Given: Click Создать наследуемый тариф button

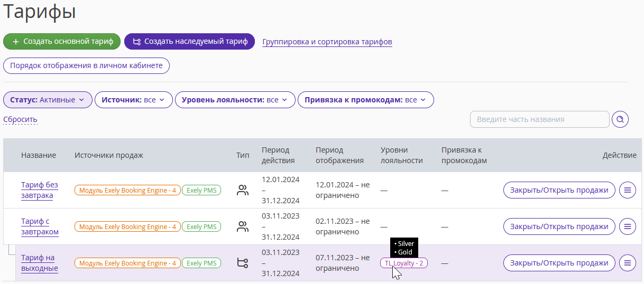Looking at the screenshot, I should point(190,42).
